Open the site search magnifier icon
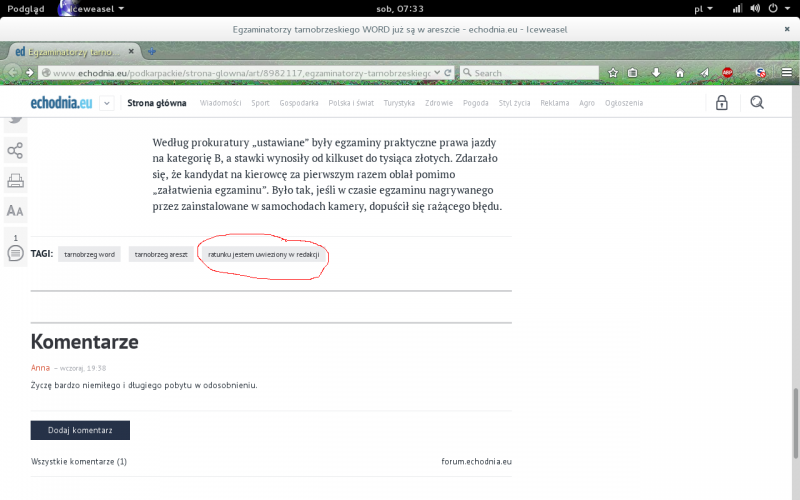 pyautogui.click(x=757, y=102)
